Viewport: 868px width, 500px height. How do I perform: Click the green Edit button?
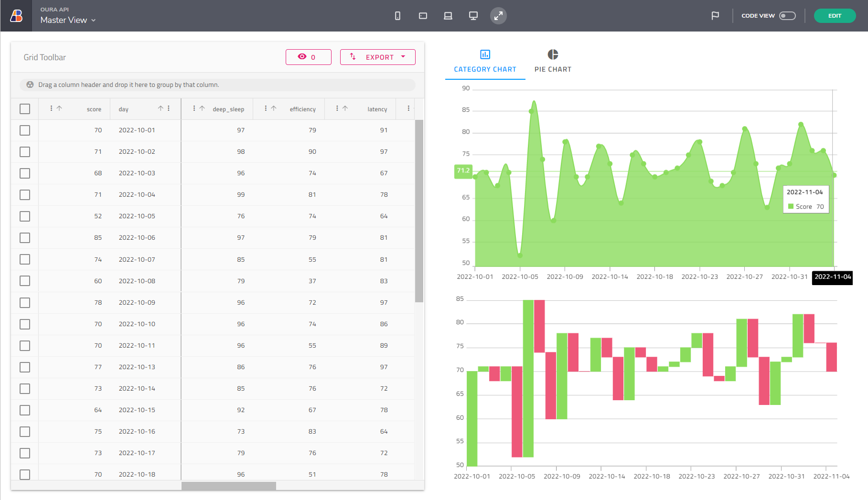(834, 16)
